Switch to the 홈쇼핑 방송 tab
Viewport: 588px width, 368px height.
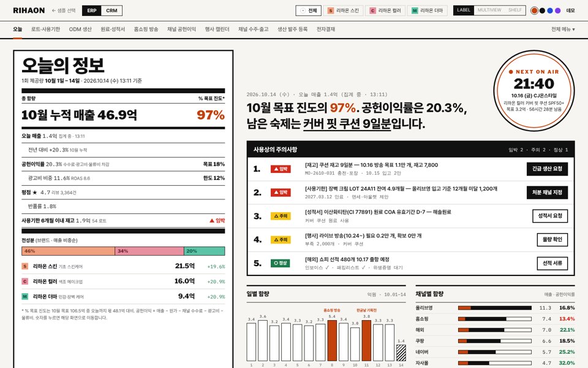pyautogui.click(x=146, y=29)
